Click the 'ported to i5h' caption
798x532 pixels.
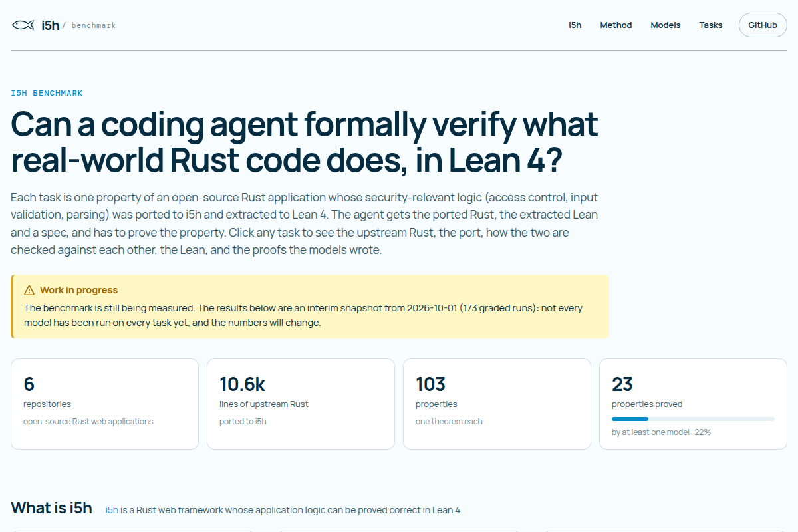[243, 422]
